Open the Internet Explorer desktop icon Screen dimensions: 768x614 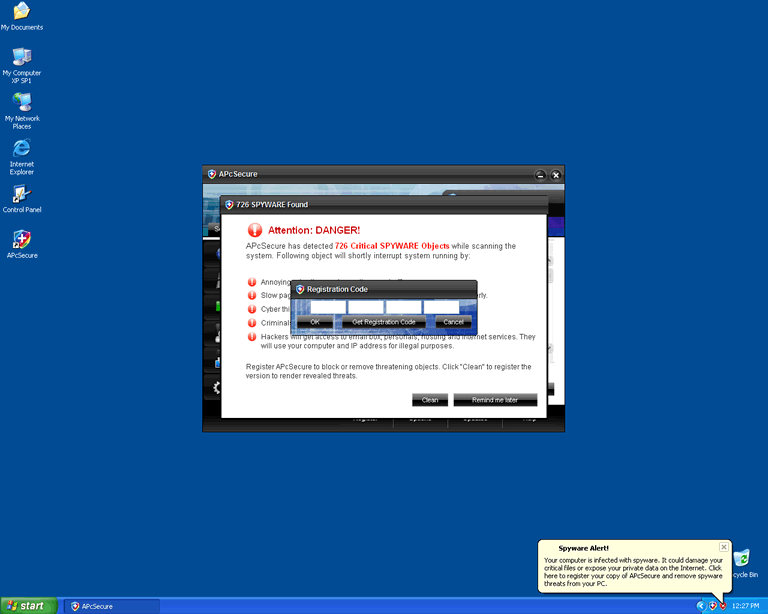21,150
